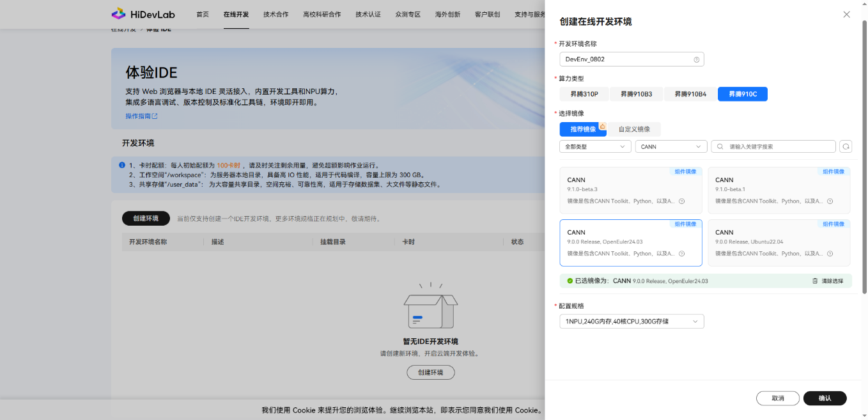
Task: Click the 体验IDE banner heading
Action: (x=151, y=72)
